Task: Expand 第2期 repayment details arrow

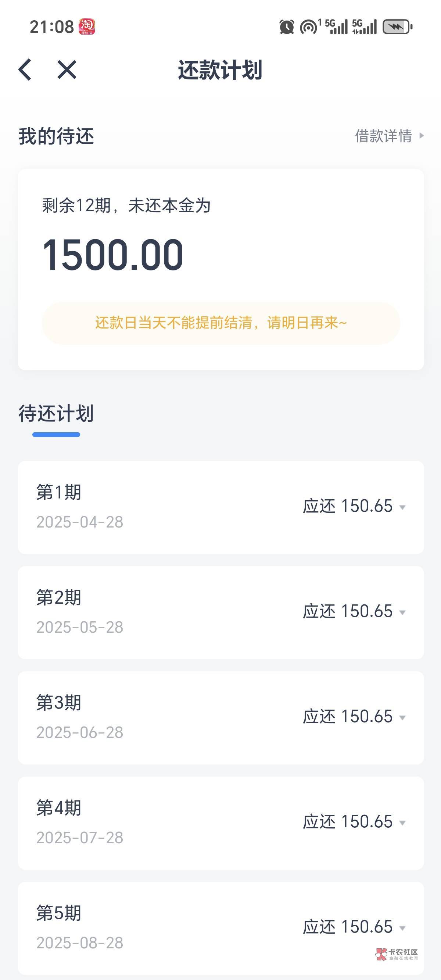Action: [402, 612]
